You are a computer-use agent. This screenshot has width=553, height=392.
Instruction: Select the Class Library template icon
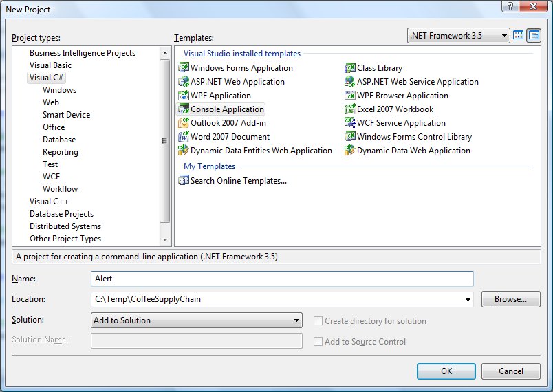click(350, 67)
